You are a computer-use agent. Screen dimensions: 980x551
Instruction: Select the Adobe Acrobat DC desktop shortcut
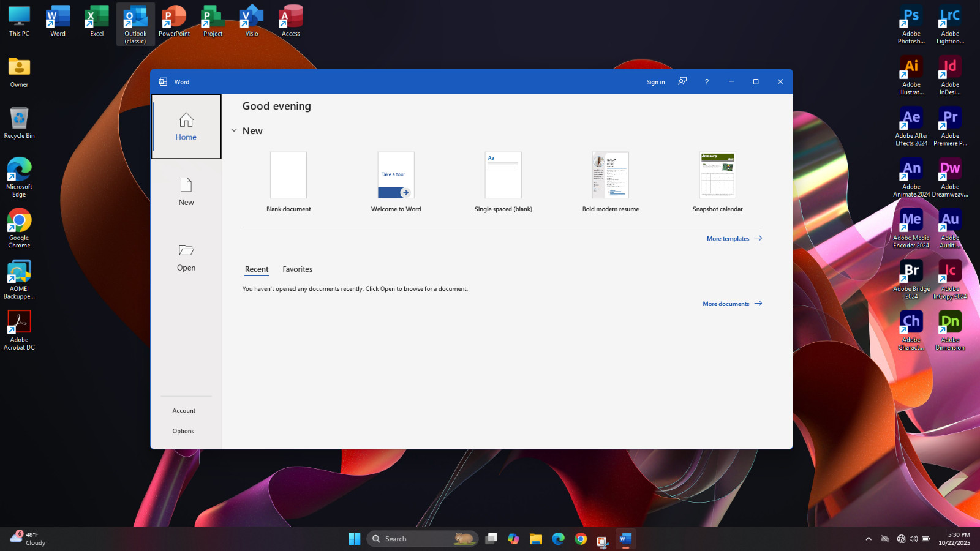pyautogui.click(x=19, y=331)
